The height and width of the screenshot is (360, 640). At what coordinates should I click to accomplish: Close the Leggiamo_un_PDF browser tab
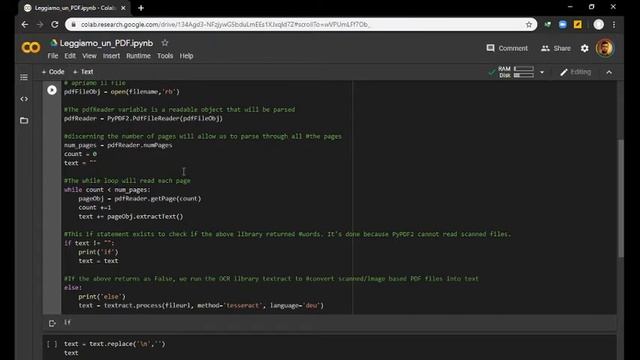pyautogui.click(x=123, y=8)
